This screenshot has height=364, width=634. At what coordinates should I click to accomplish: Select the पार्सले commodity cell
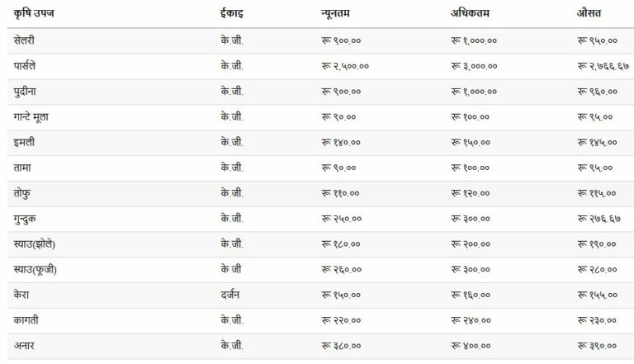coord(24,65)
